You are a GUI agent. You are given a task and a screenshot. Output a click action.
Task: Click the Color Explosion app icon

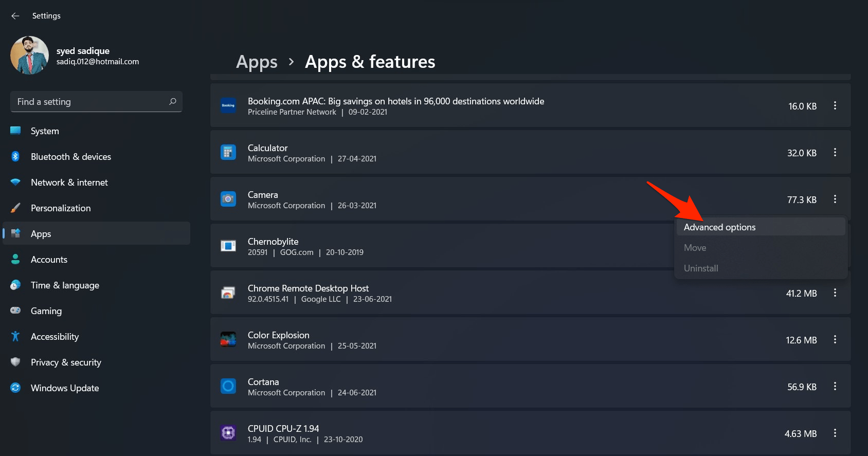tap(228, 339)
